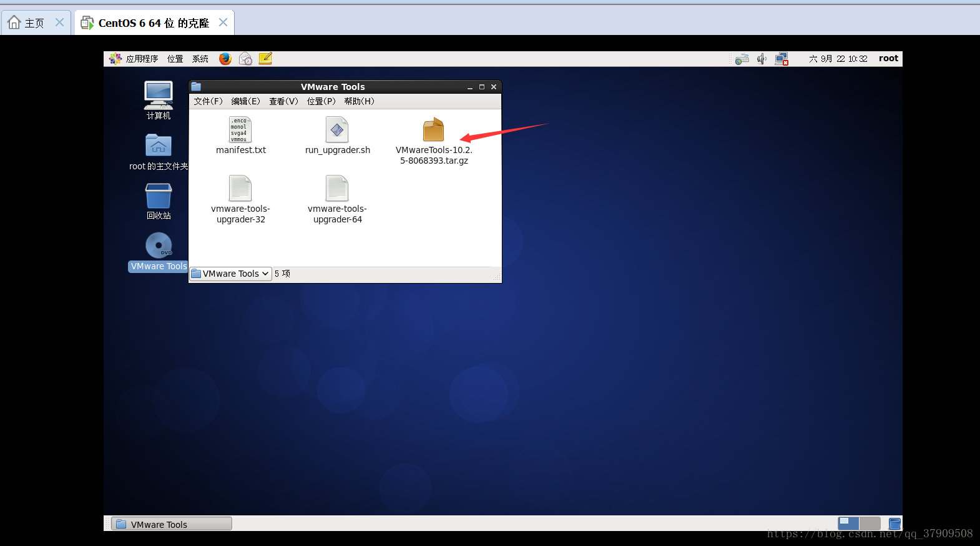Open root's home folder desktop icon
980x546 pixels.
pyautogui.click(x=159, y=145)
